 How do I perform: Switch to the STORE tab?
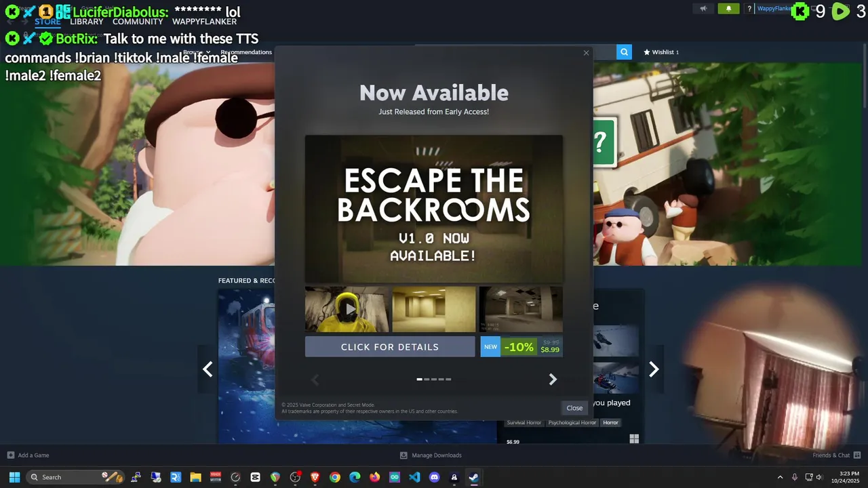47,22
